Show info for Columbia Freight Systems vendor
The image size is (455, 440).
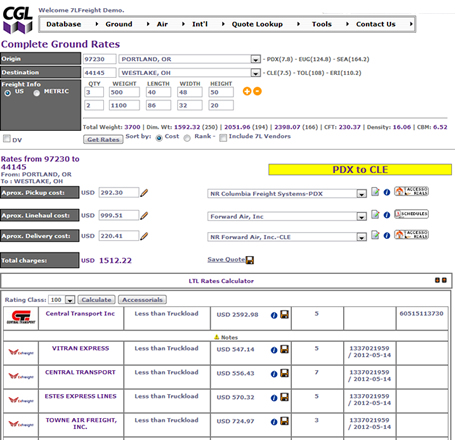tap(387, 192)
